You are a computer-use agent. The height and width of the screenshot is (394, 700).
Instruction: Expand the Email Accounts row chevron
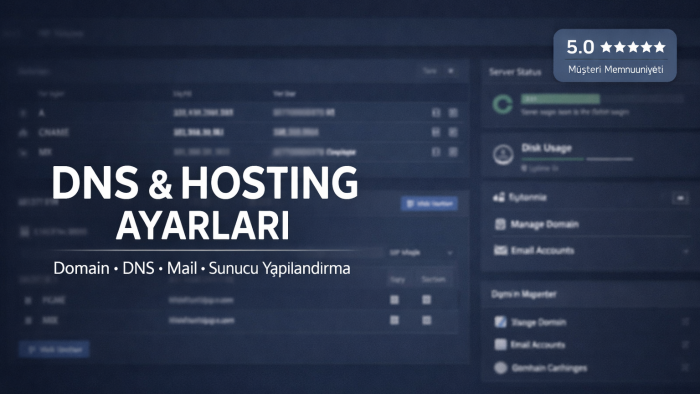click(686, 251)
